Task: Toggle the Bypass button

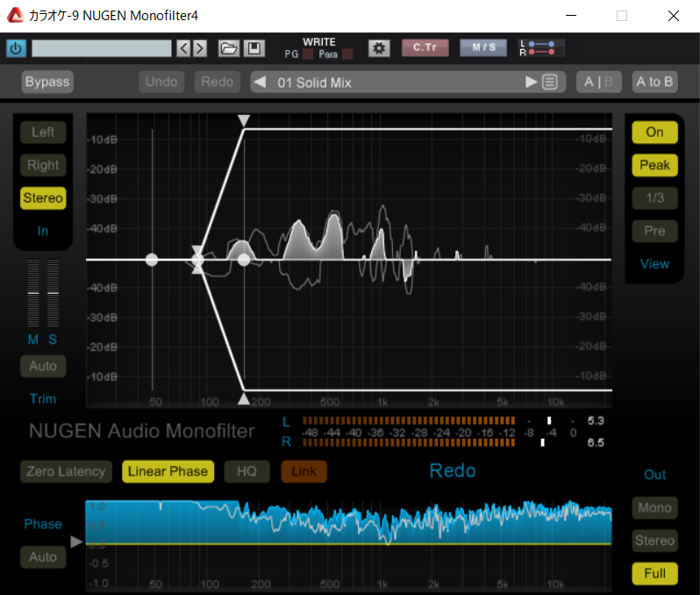Action: (x=47, y=82)
